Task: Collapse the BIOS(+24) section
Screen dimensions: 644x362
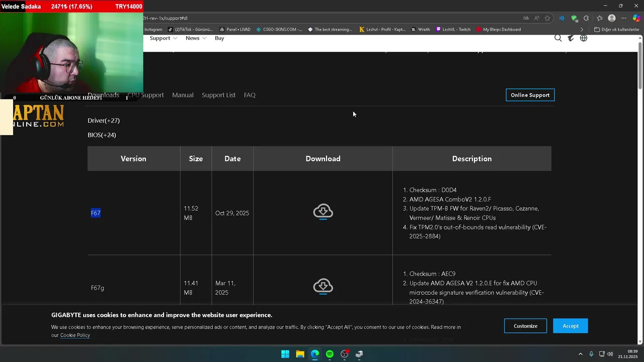Action: click(x=102, y=135)
